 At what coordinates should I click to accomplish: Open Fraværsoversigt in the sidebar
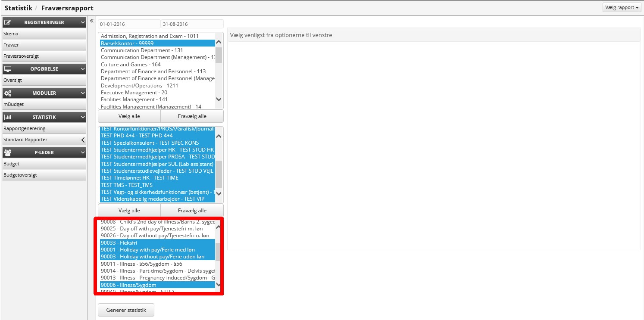(x=21, y=56)
